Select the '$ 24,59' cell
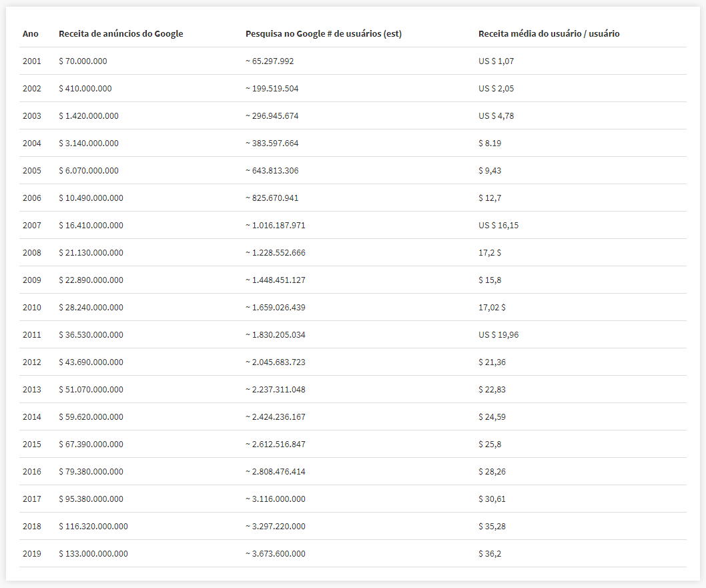Image resolution: width=706 pixels, height=588 pixels. pyautogui.click(x=492, y=417)
